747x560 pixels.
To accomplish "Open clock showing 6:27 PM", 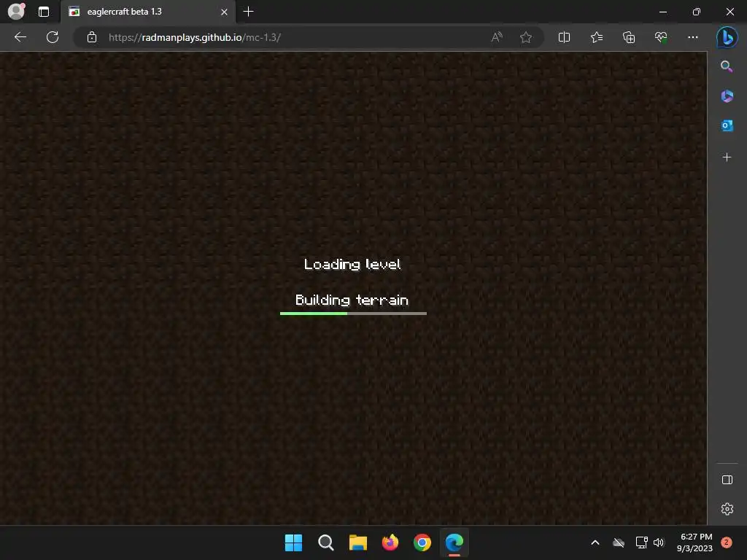I will tap(694, 542).
